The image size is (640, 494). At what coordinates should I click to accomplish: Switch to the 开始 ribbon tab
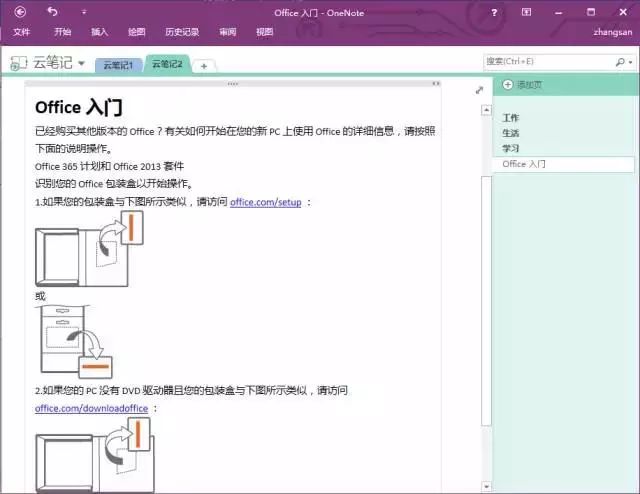point(62,32)
